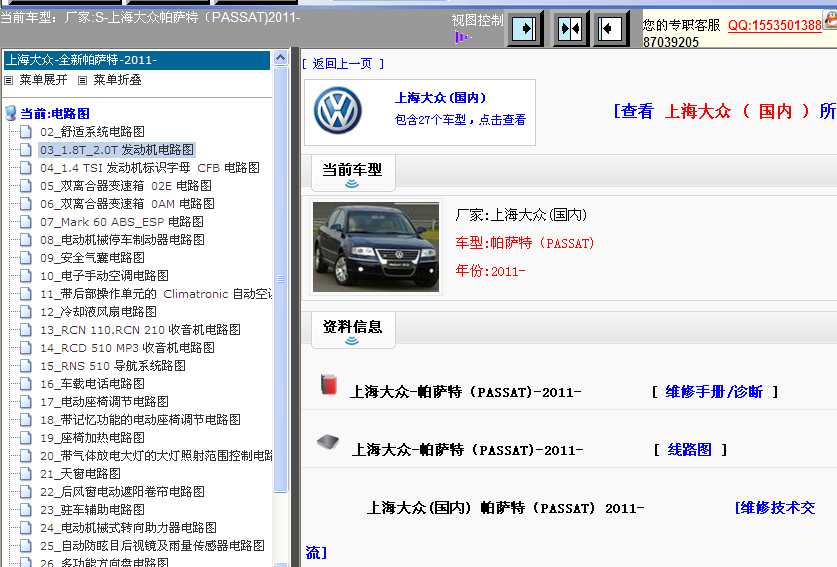Open the 维修手册/诊断 link
Viewport: 837px width, 567px height.
click(714, 392)
